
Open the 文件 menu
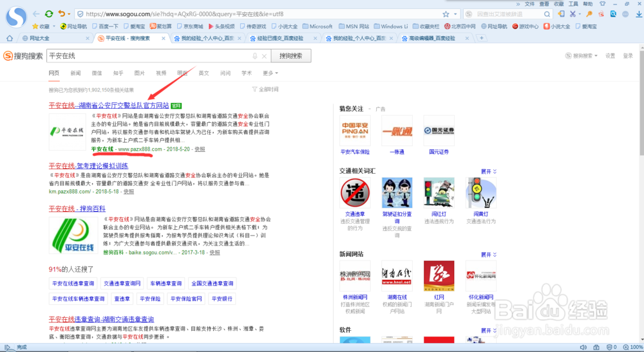tap(530, 4)
